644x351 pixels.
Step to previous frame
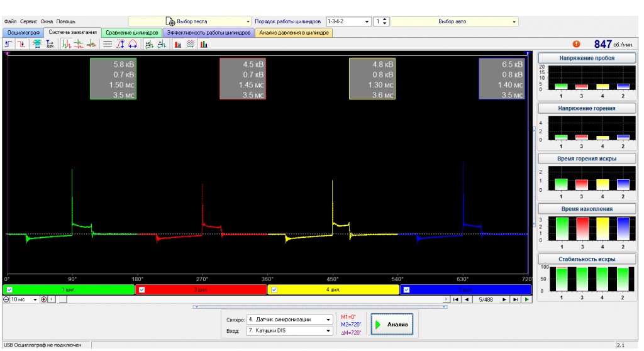[467, 299]
